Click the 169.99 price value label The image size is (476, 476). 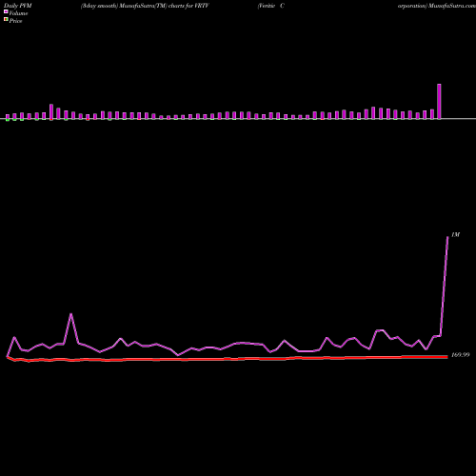click(x=460, y=355)
